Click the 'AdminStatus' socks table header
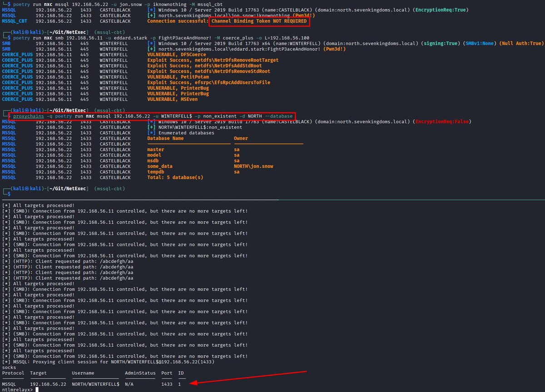 [x=140, y=373]
